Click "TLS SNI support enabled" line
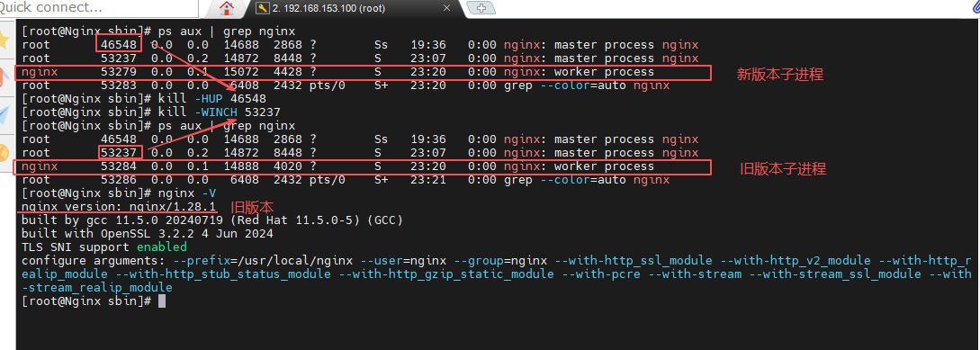This screenshot has width=980, height=350. tap(103, 247)
